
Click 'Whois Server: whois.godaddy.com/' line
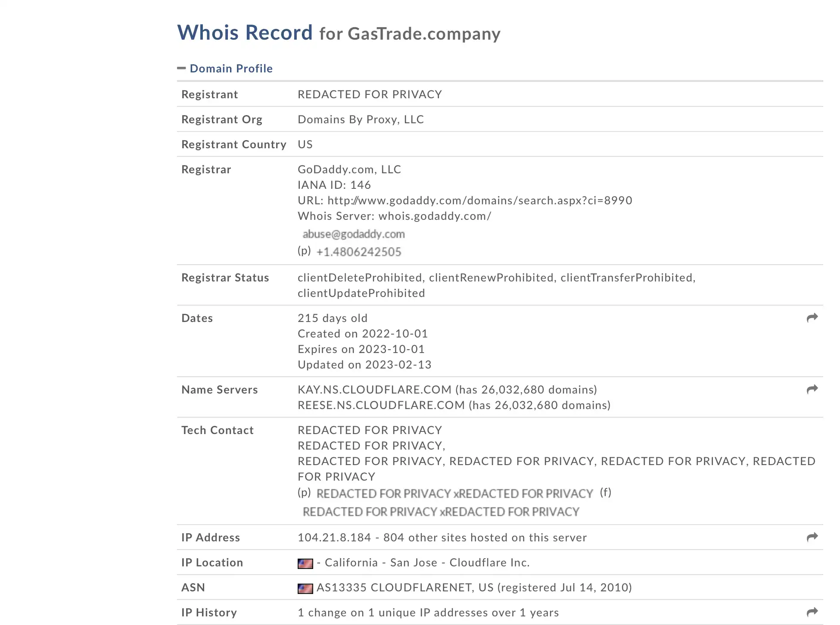(395, 216)
